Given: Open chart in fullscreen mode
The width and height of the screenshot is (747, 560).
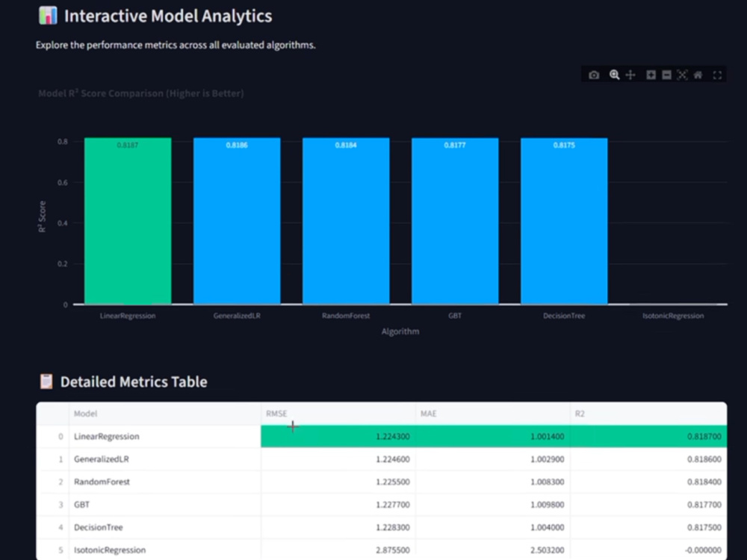Looking at the screenshot, I should click(x=717, y=75).
